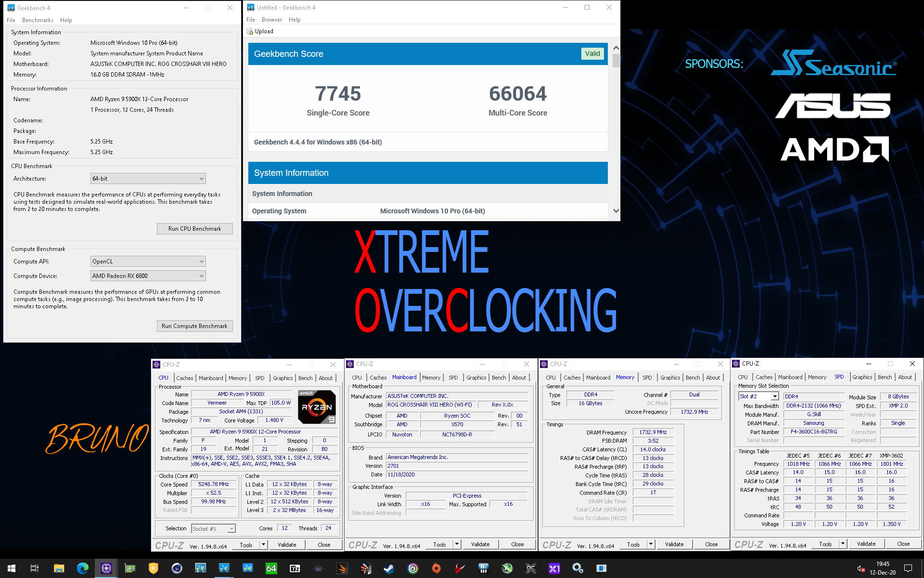Open Task View from the taskbar

tap(35, 568)
